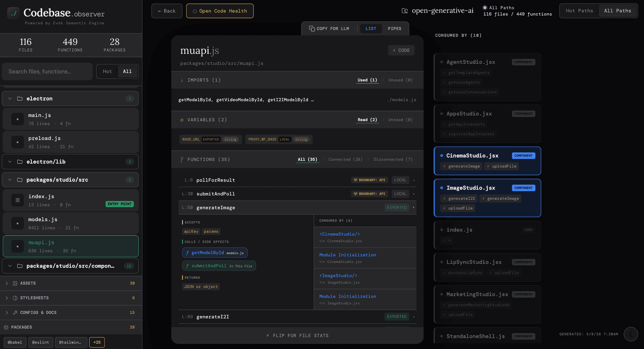Show Unread (0) variables

(x=400, y=120)
